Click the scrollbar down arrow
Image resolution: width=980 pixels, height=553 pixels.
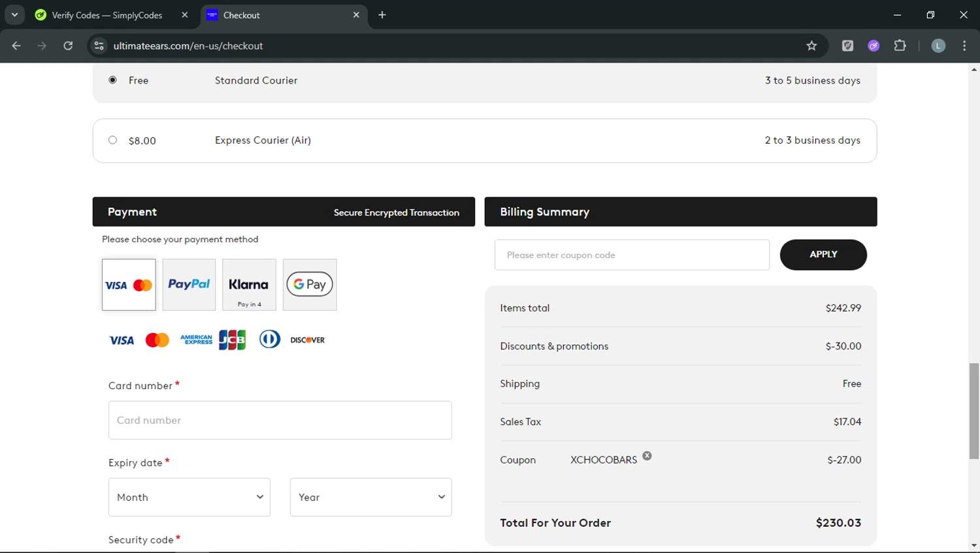coord(974,545)
